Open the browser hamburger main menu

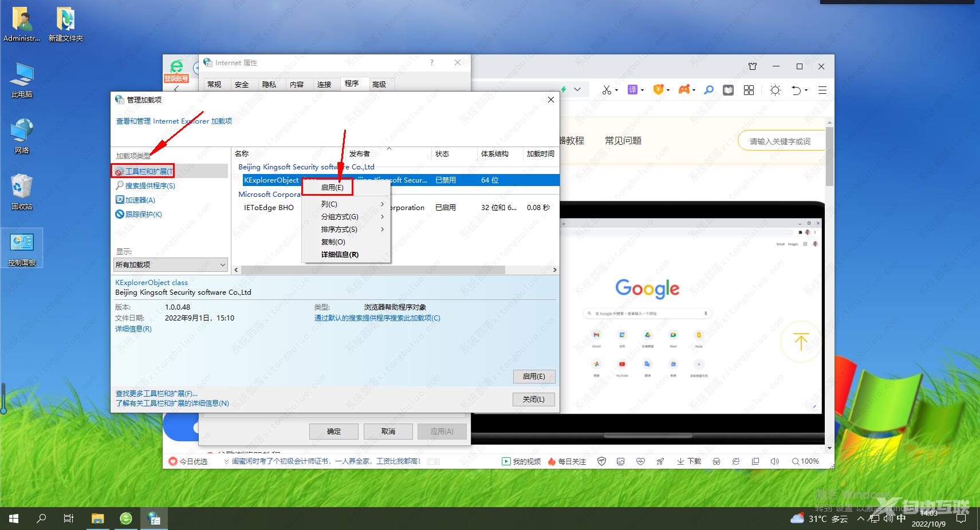tap(822, 90)
